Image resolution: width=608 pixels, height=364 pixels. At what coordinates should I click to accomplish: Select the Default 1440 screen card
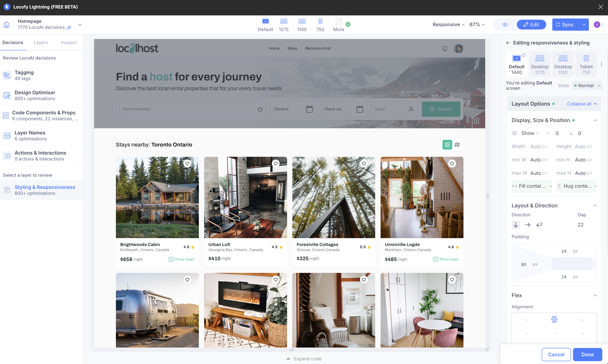(x=516, y=64)
